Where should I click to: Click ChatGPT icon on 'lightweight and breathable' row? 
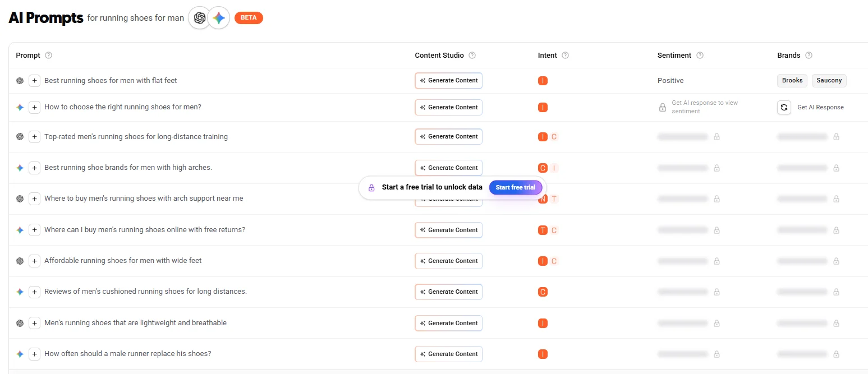pyautogui.click(x=20, y=323)
